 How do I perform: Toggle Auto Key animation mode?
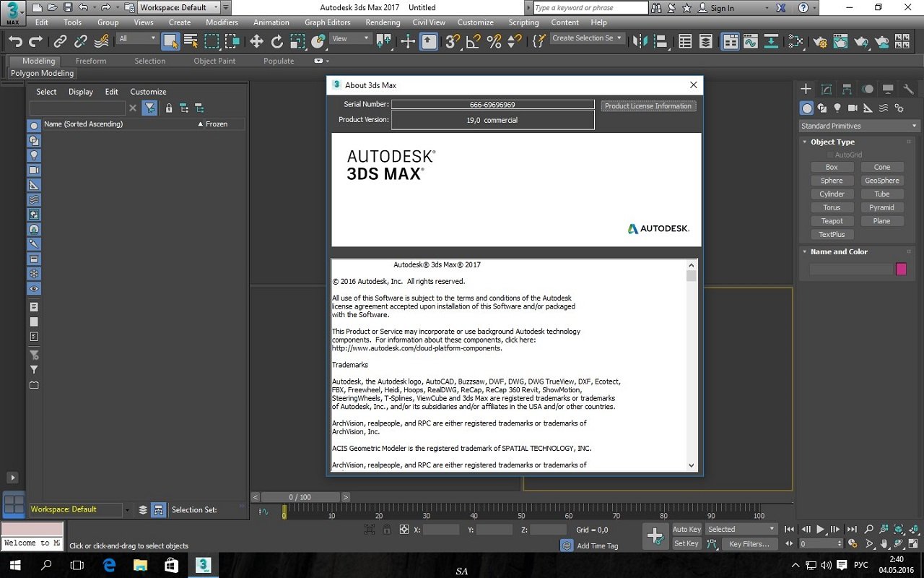click(687, 529)
